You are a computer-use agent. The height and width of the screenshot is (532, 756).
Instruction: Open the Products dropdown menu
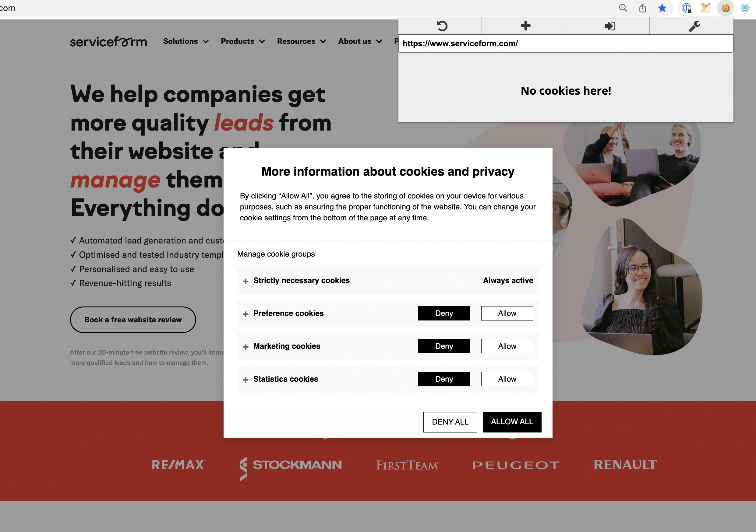[242, 40]
